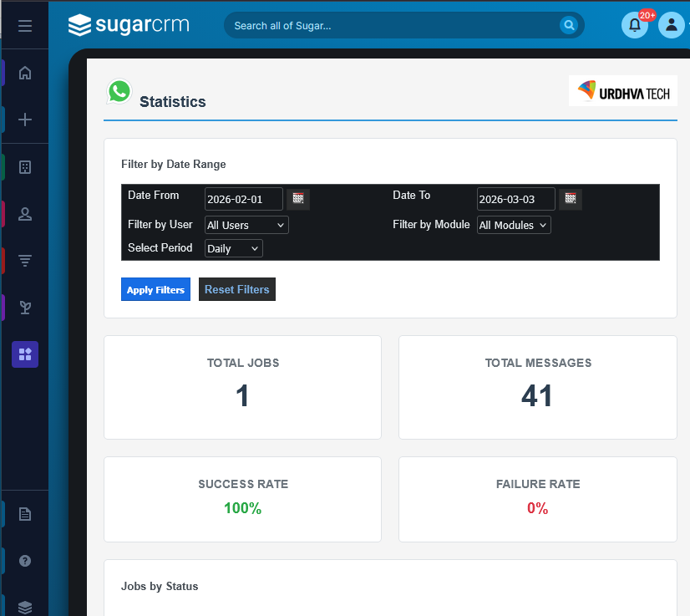Open Contacts person icon in sidebar

tap(25, 214)
